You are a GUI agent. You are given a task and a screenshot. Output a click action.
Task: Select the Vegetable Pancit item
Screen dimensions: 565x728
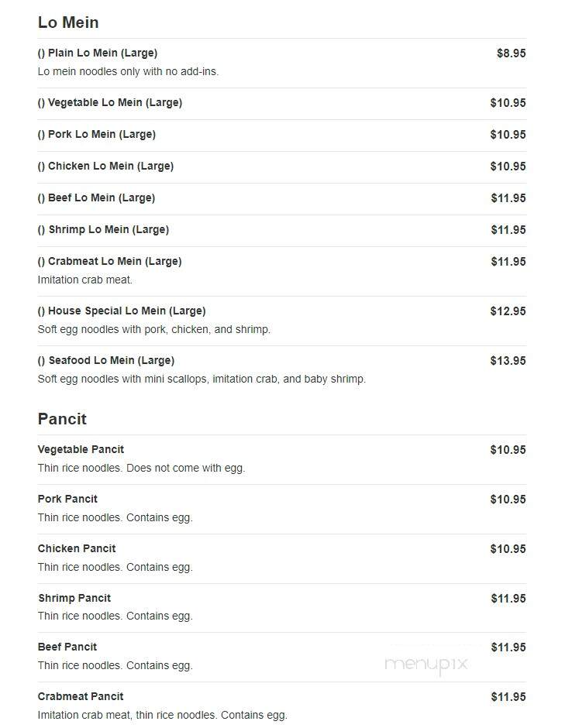pos(281,459)
